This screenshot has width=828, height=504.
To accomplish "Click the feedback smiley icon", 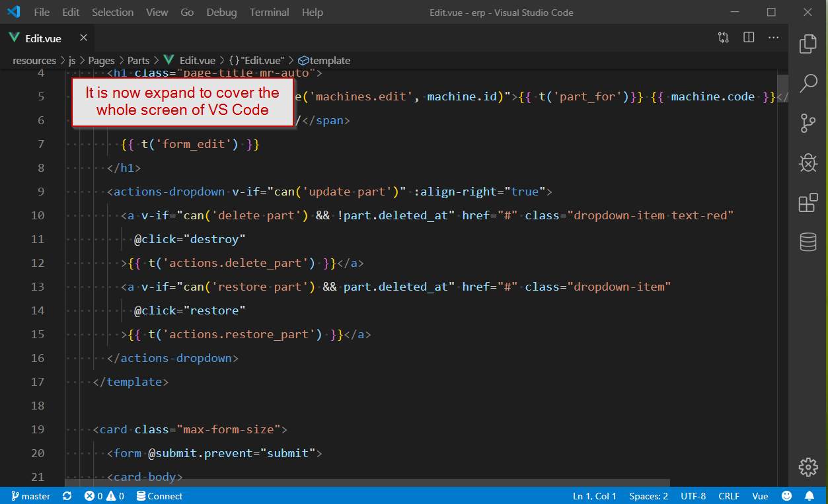I will [786, 496].
